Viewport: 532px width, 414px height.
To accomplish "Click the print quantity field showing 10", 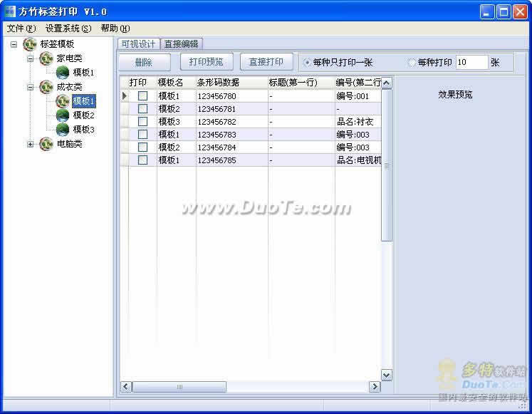I will [471, 63].
